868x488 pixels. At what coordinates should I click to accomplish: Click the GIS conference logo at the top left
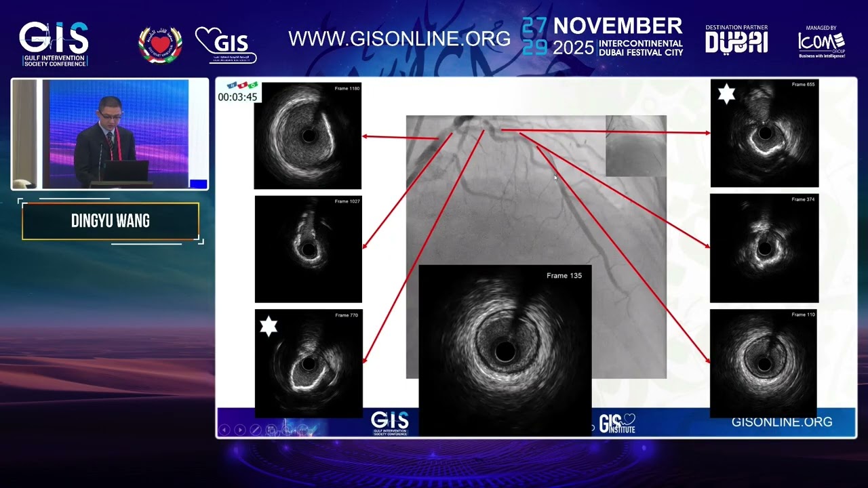click(54, 43)
